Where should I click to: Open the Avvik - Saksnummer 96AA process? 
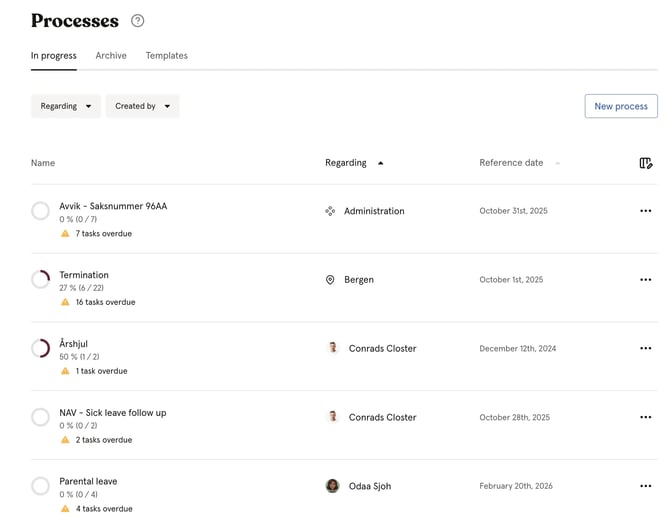tap(113, 206)
